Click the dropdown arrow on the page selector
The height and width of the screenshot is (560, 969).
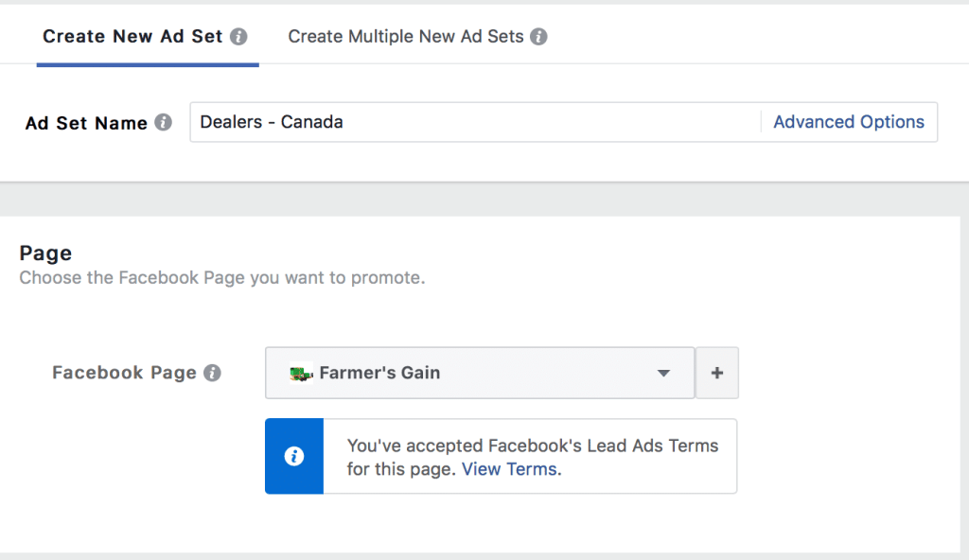pyautogui.click(x=663, y=373)
